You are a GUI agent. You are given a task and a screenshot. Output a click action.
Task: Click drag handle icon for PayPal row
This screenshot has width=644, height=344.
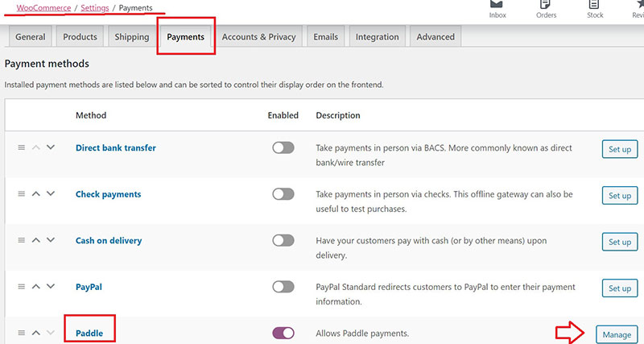(x=22, y=286)
